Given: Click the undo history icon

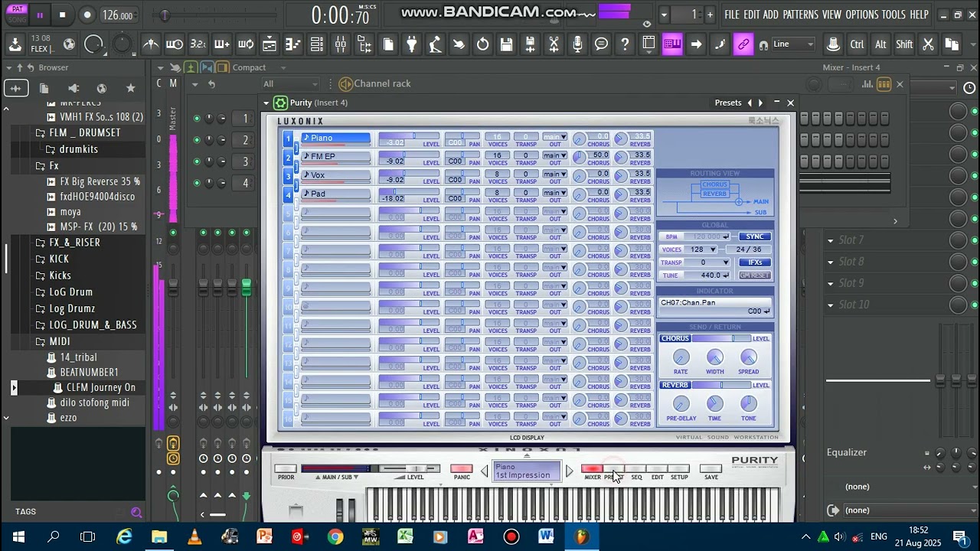Looking at the screenshot, I should (x=483, y=44).
